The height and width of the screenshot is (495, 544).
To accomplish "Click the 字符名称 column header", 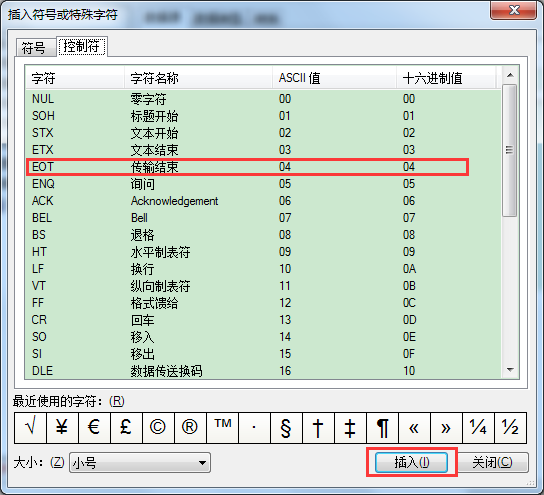I will click(x=198, y=78).
